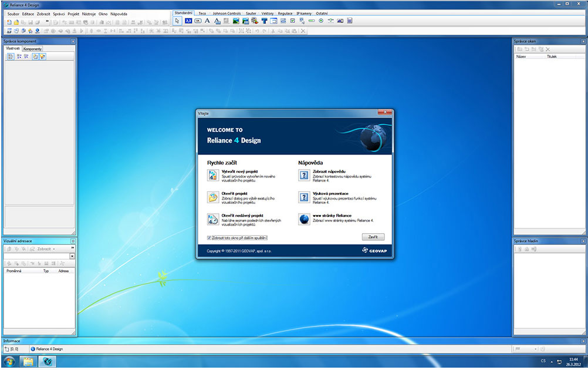The width and height of the screenshot is (588, 370).
Task: Click the Reliance app icon in taskbar
Action: pos(48,362)
